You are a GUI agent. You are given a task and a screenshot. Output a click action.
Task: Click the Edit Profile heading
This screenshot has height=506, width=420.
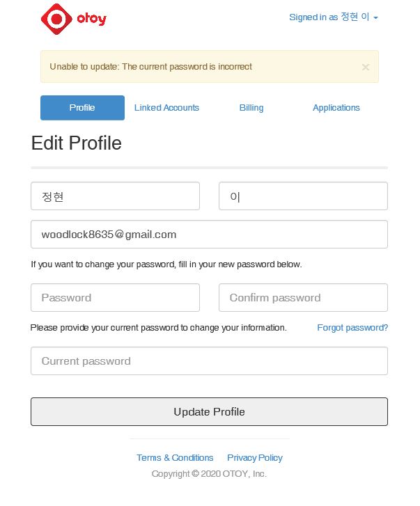[77, 143]
